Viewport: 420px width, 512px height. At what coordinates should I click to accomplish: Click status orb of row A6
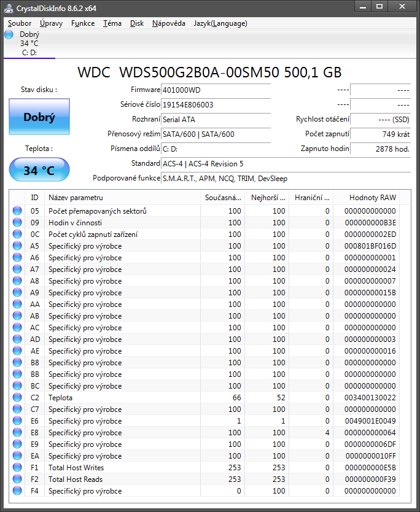point(17,258)
